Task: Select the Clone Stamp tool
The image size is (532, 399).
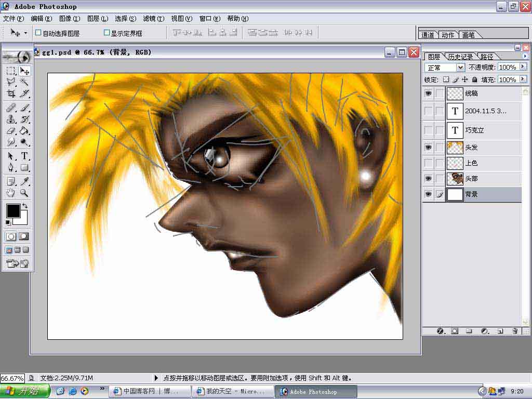Action: point(11,119)
